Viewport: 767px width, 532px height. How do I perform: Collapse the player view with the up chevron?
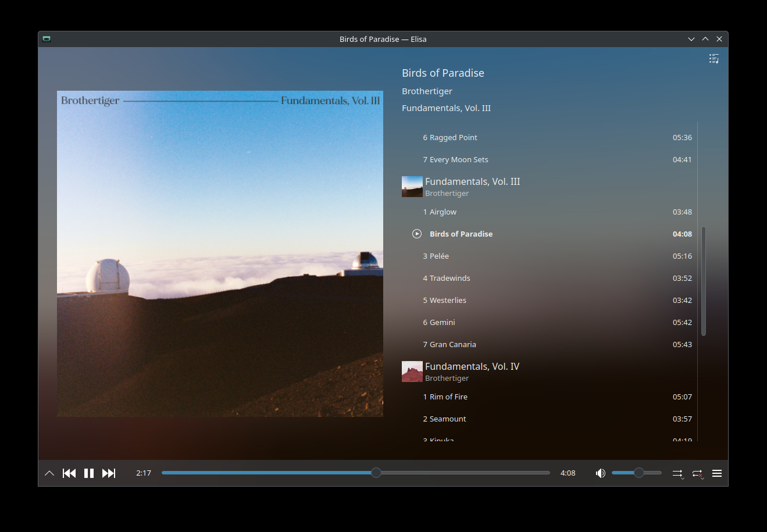click(49, 473)
